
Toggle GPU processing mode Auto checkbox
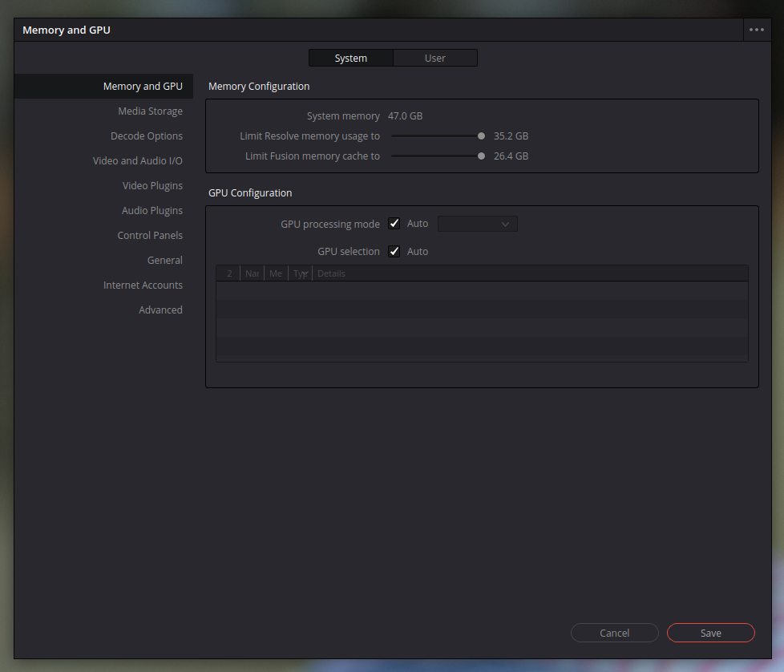click(x=394, y=224)
